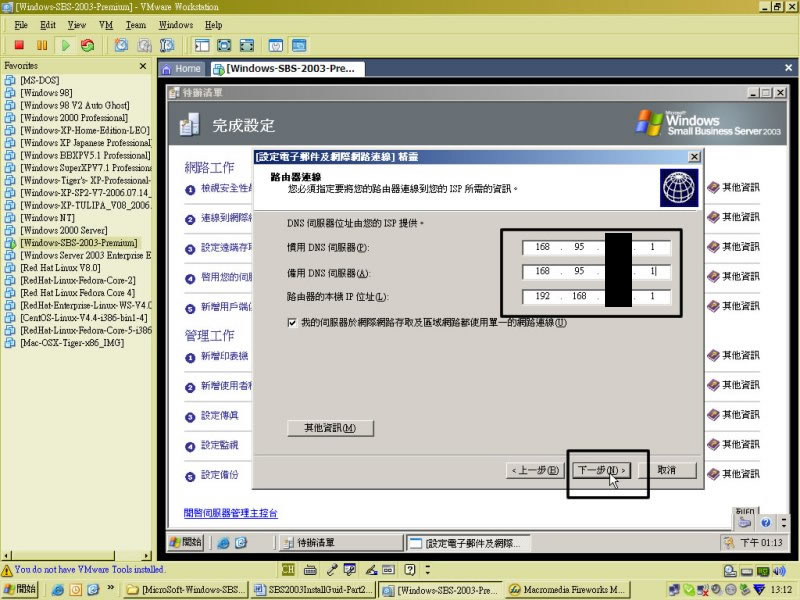Open the Windows menu

pyautogui.click(x=176, y=25)
